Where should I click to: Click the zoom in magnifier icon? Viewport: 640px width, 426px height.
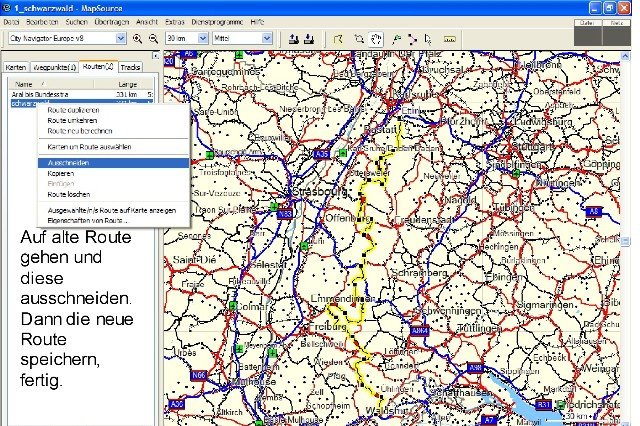(x=138, y=38)
